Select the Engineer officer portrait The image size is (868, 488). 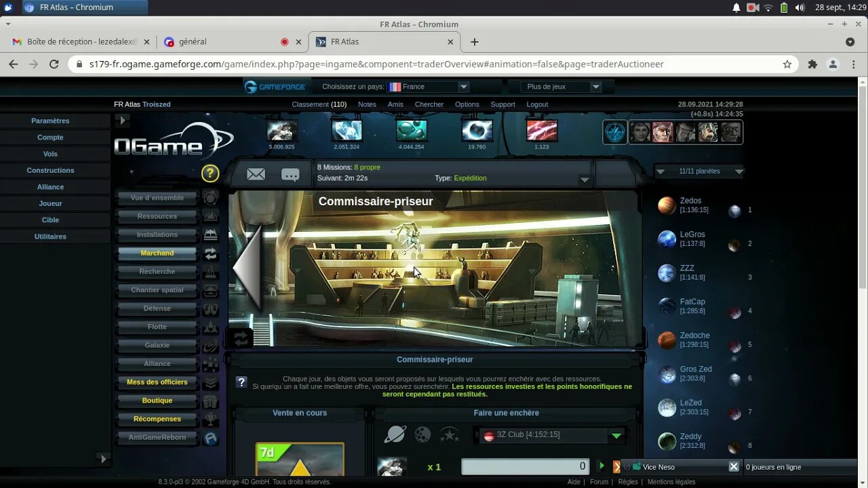coord(686,132)
